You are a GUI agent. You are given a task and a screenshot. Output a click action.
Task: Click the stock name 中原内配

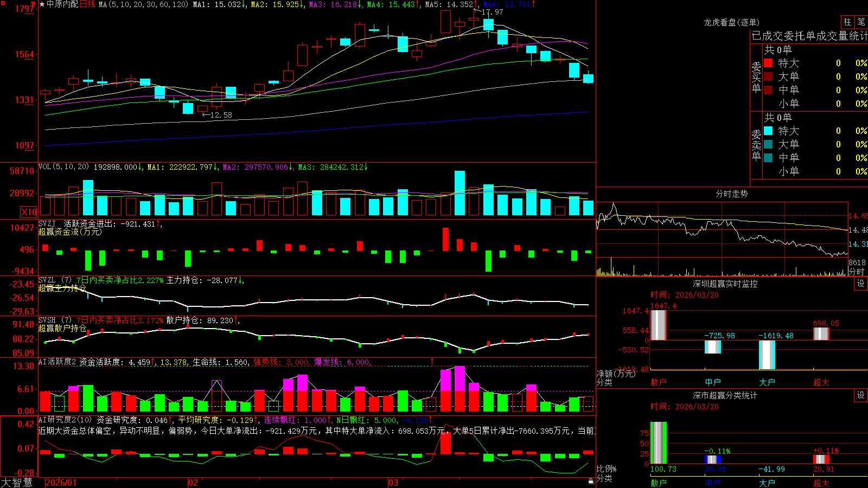[62, 4]
